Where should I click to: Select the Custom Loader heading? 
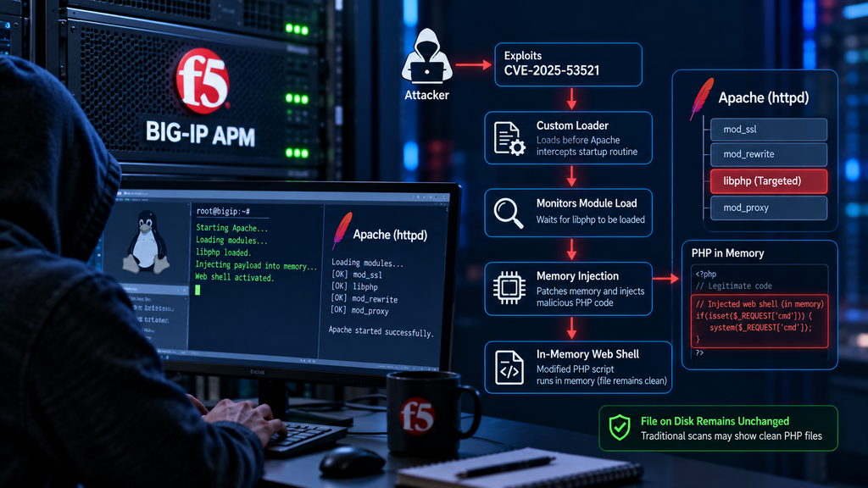572,125
